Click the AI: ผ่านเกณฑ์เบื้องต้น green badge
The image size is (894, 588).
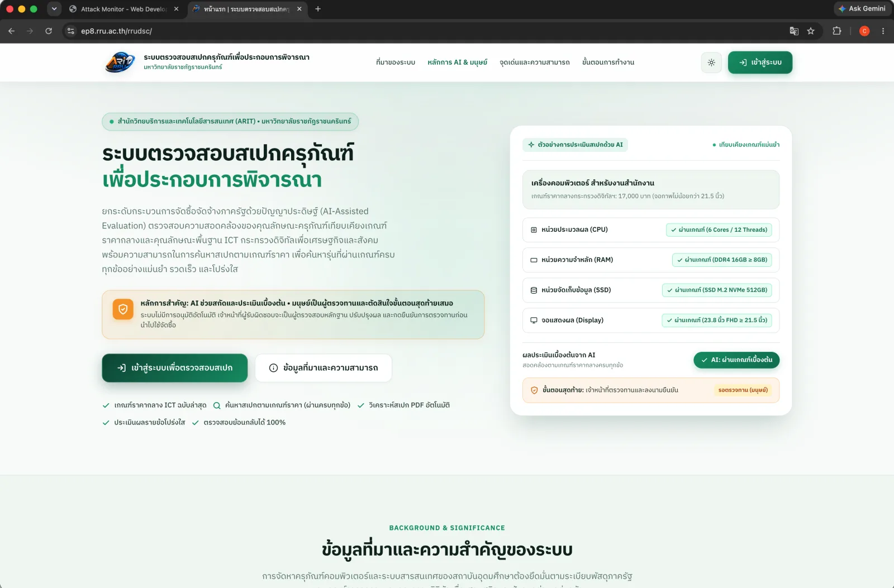[736, 360]
